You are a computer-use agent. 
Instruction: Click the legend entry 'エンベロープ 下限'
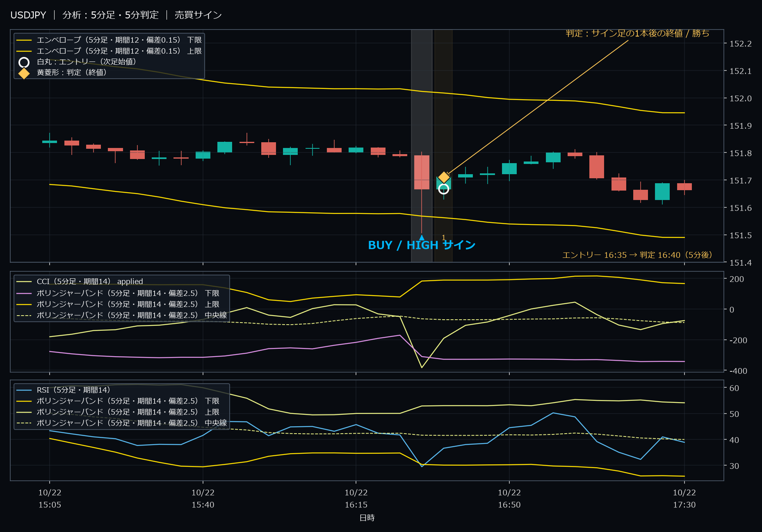click(109, 40)
